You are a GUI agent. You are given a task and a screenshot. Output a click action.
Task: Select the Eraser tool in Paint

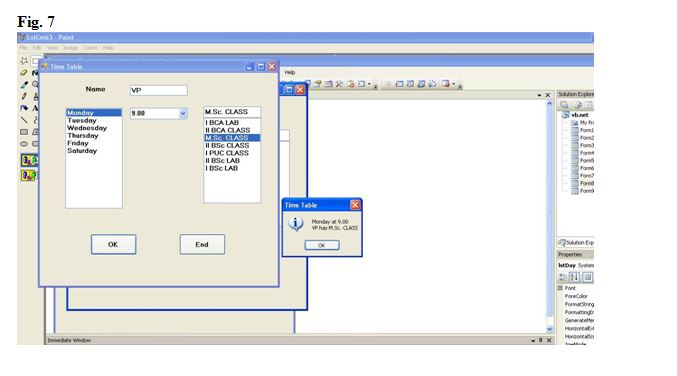point(24,73)
